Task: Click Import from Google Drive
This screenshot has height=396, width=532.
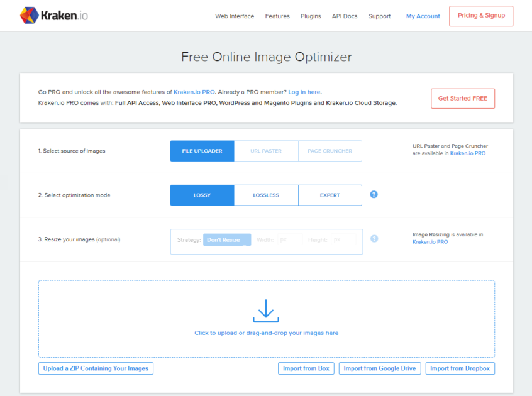Action: tap(380, 368)
